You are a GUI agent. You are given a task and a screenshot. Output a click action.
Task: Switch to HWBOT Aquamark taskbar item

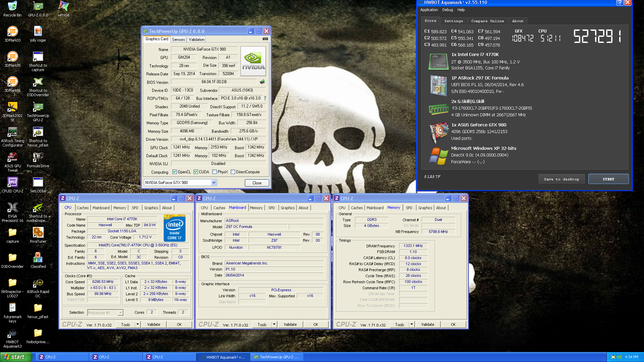(223, 357)
